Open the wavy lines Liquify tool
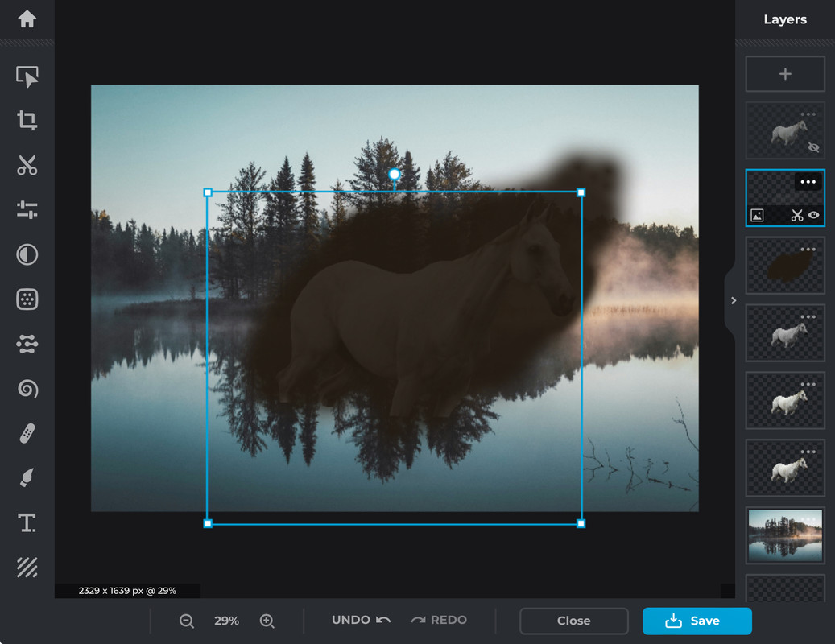Screen dimensions: 835x644 (27, 344)
